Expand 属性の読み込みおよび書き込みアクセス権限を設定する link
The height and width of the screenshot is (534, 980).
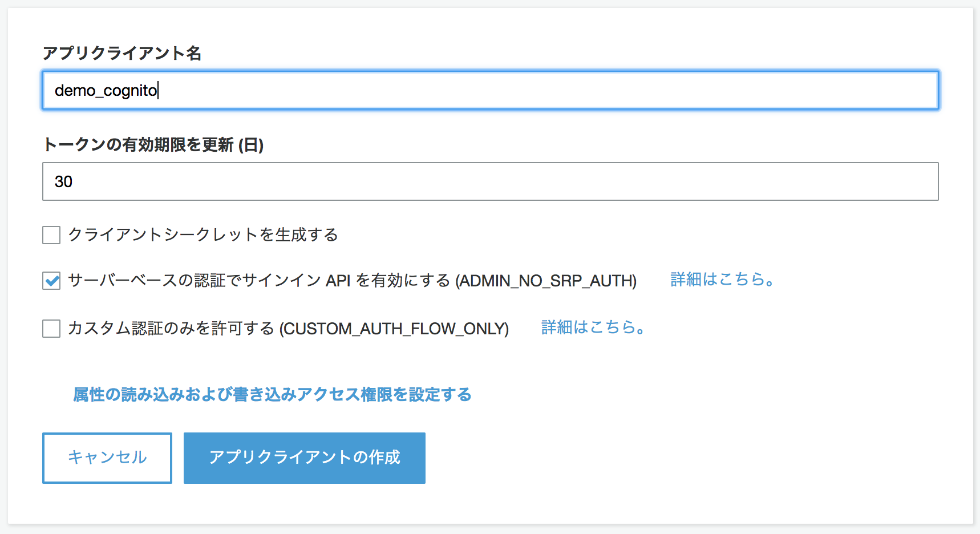[272, 394]
